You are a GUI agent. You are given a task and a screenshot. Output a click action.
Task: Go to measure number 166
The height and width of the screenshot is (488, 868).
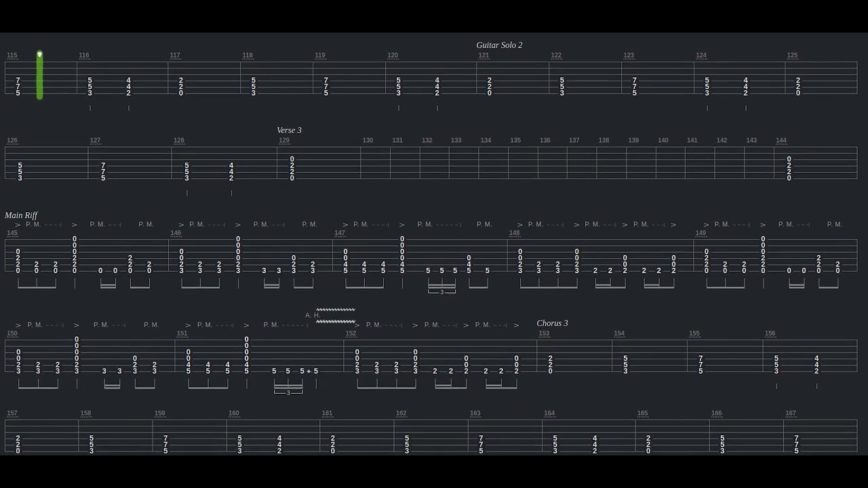(x=717, y=413)
